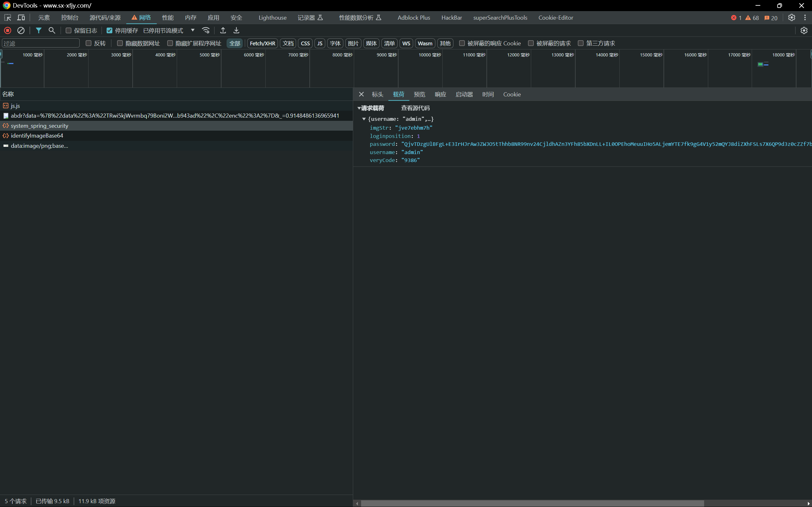Viewport: 812px width, 507px height.
Task: Tick hide data URLs checkbox
Action: pos(120,43)
